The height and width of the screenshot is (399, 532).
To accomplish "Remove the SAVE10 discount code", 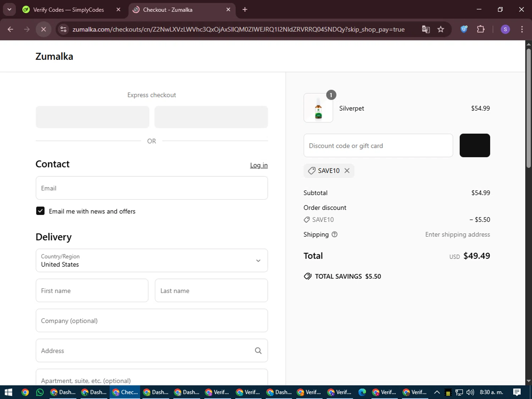I will pyautogui.click(x=347, y=171).
